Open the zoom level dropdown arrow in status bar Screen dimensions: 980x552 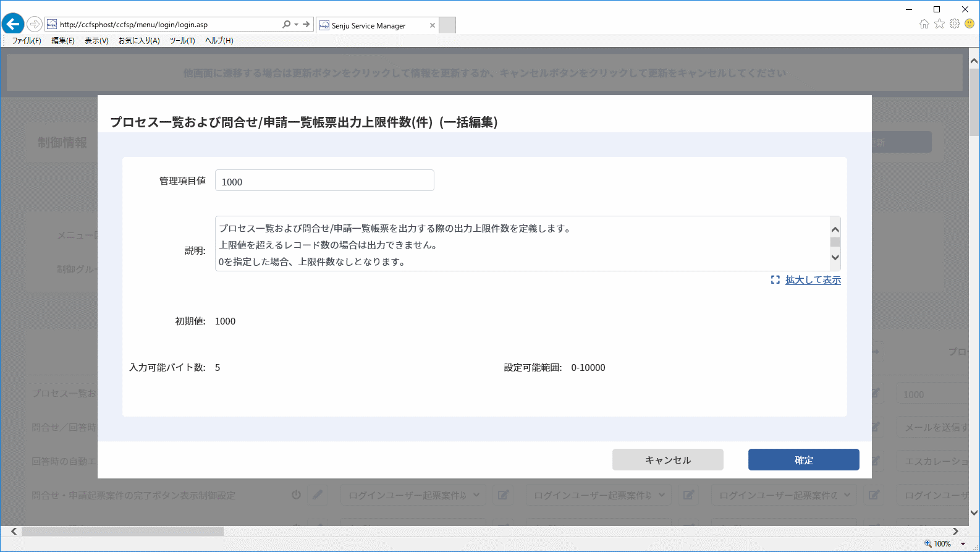[x=963, y=544]
